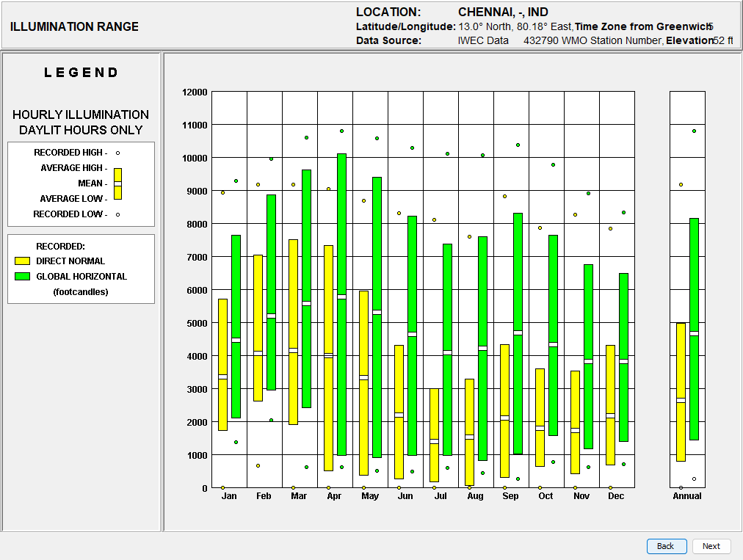Screen dimensions: 743x560
Task: Click the March mean marker on green bar
Action: click(307, 303)
